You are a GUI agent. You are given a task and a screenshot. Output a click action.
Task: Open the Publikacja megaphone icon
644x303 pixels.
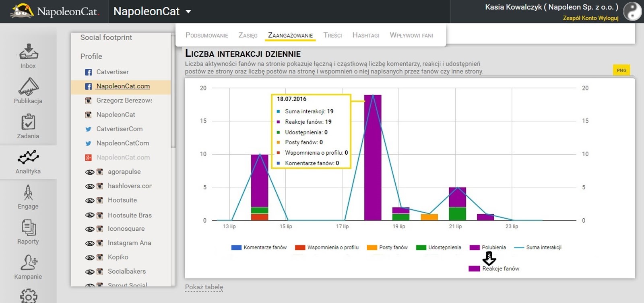coord(28,86)
